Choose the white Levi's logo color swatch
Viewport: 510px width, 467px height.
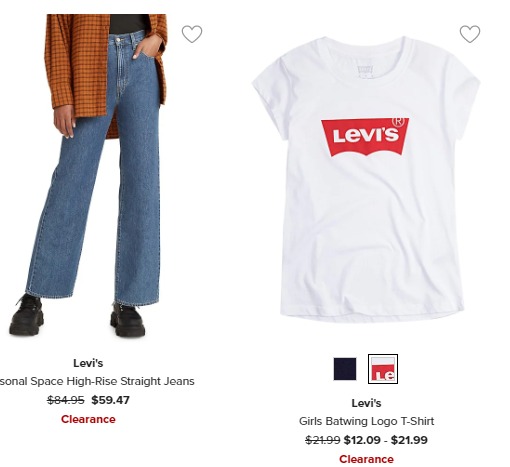pos(383,369)
